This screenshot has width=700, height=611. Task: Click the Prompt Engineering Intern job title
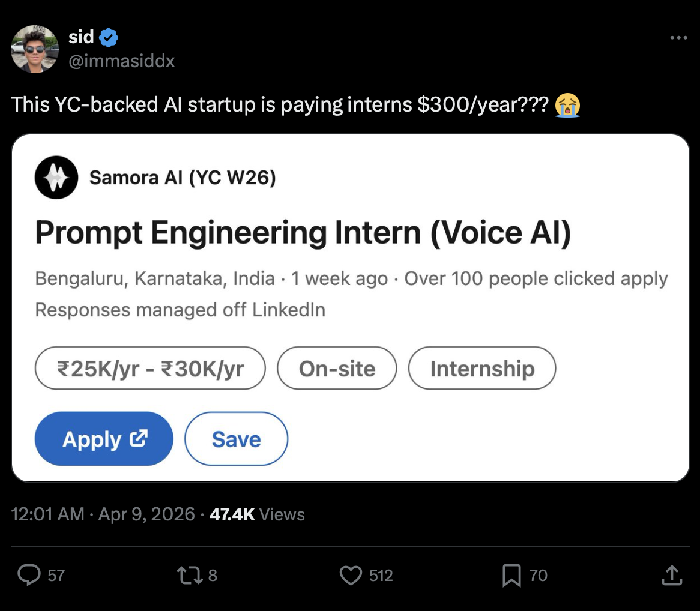pos(303,233)
